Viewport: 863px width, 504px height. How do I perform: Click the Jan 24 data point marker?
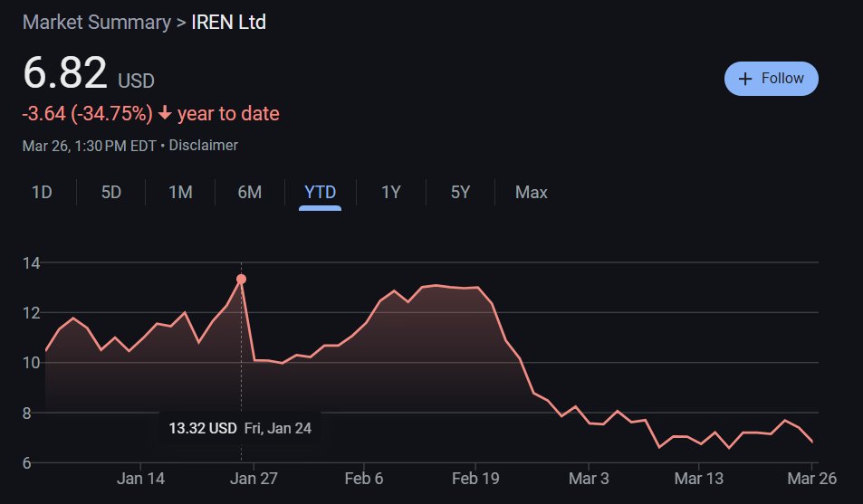pos(241,280)
